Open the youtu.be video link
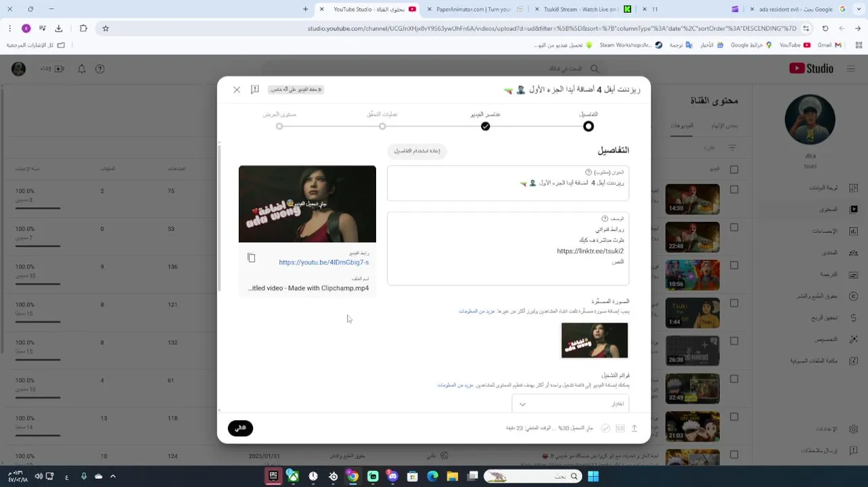The image size is (868, 487). pyautogui.click(x=323, y=262)
